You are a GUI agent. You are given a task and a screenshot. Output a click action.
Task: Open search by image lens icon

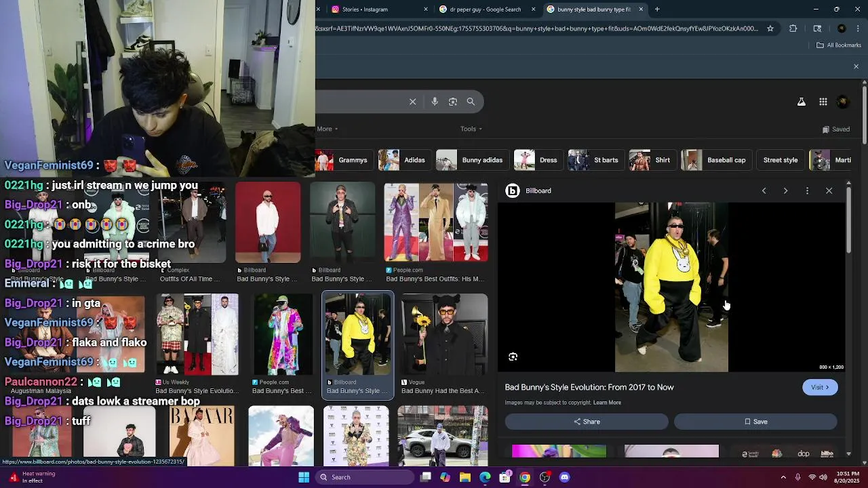453,102
